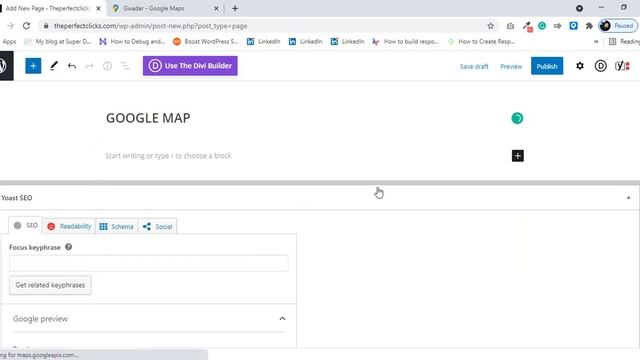Open How to build respo... bookmark
640x360 pixels.
point(405,42)
